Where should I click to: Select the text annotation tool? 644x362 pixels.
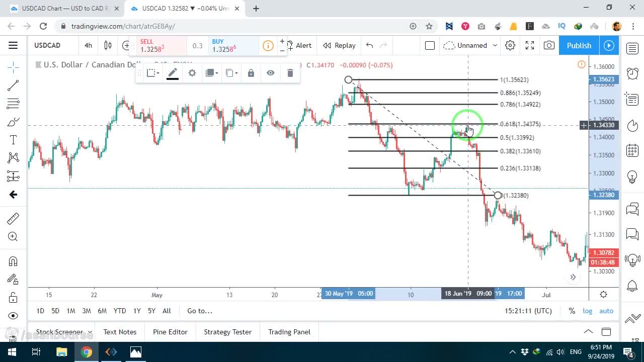(x=13, y=140)
